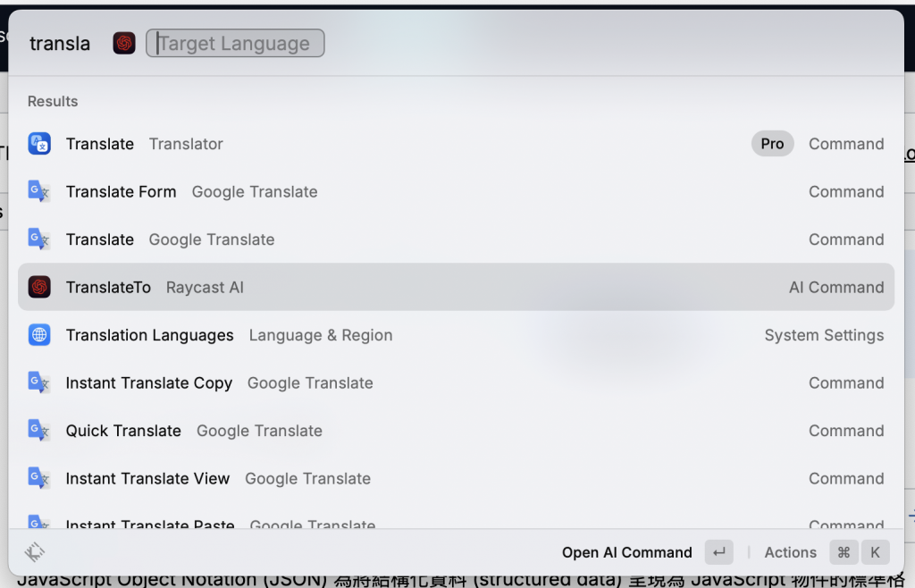Click the 'transla' search text
Image resolution: width=915 pixels, height=588 pixels.
point(60,43)
